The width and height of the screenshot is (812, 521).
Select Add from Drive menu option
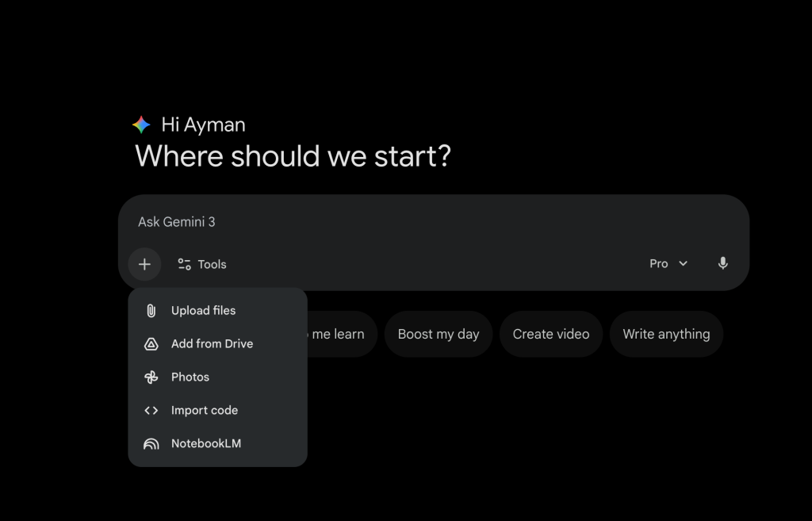(x=212, y=343)
